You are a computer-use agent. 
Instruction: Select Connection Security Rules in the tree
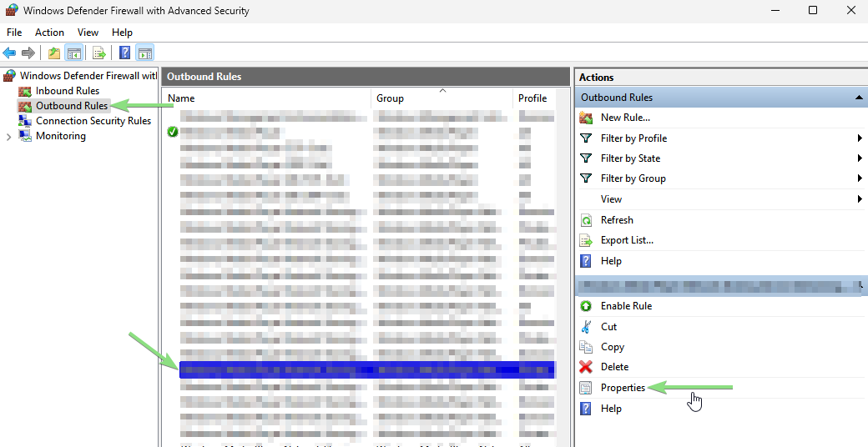93,121
